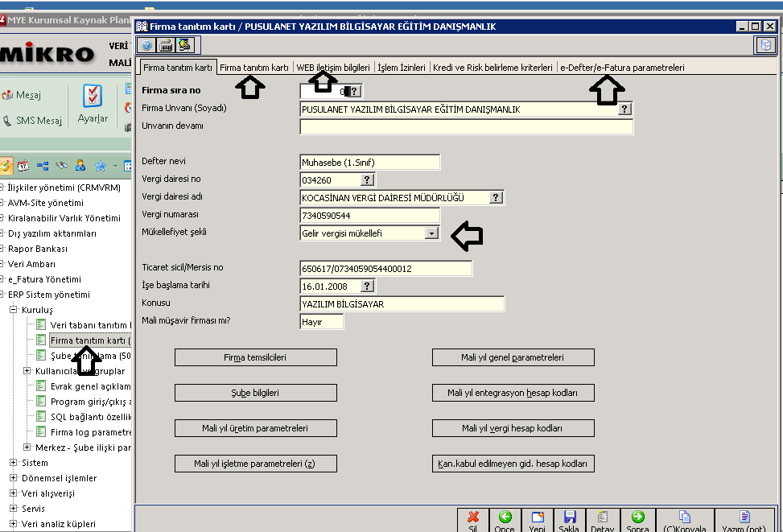
Task: Select the first Firma tanıtım kartı tab
Action: click(x=178, y=68)
